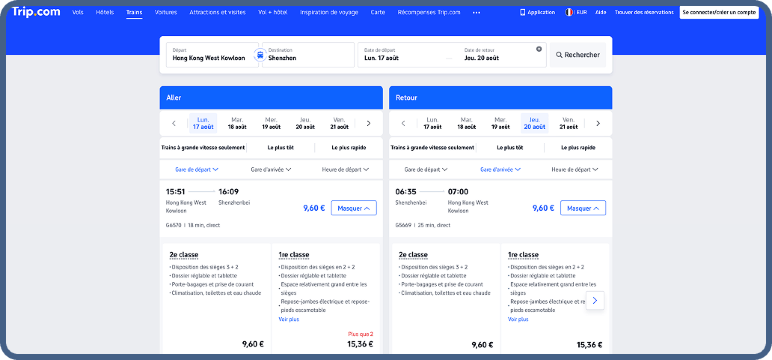Select Lun. 17 août in Aller
The image size is (772, 360).
click(203, 123)
